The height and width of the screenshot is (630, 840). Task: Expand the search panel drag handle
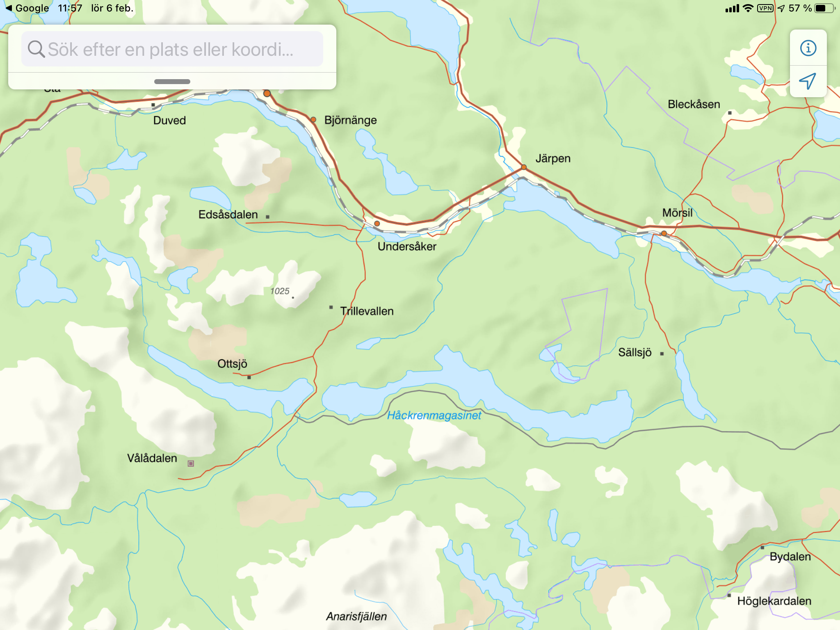coord(172,82)
